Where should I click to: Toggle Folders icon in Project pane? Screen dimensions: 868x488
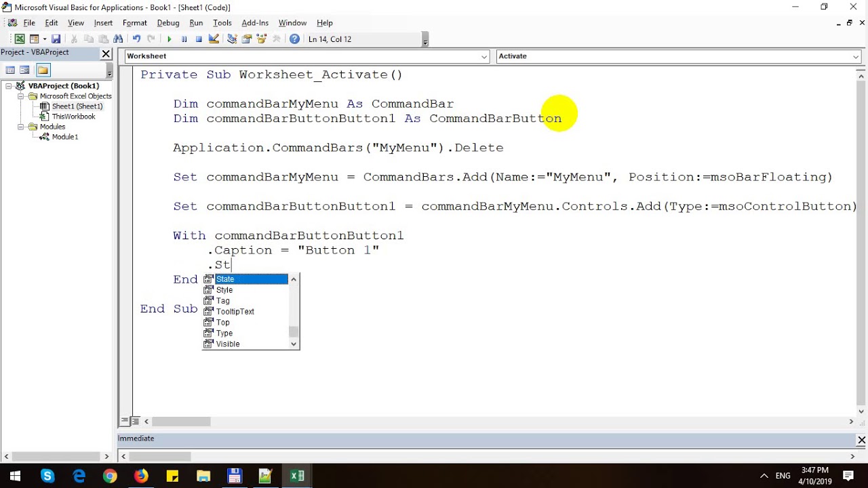[43, 70]
